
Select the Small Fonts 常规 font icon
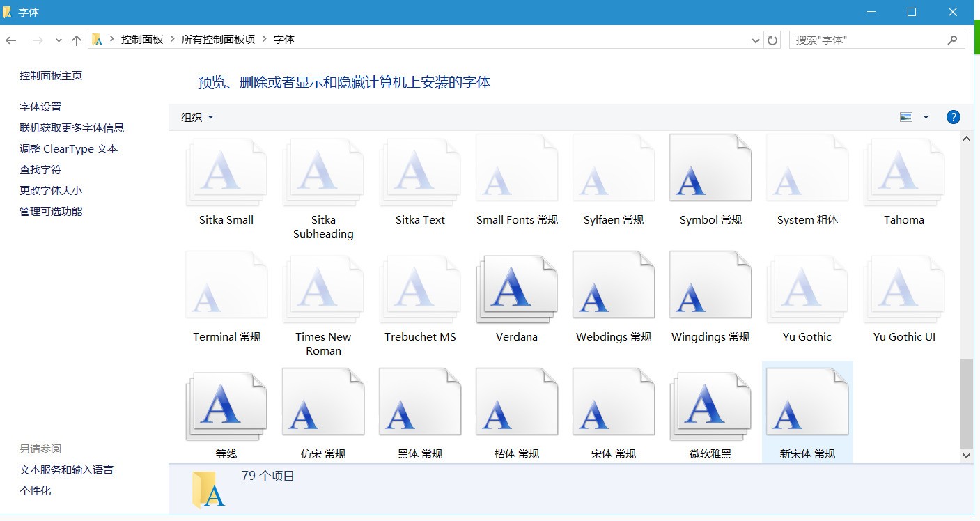tap(517, 168)
